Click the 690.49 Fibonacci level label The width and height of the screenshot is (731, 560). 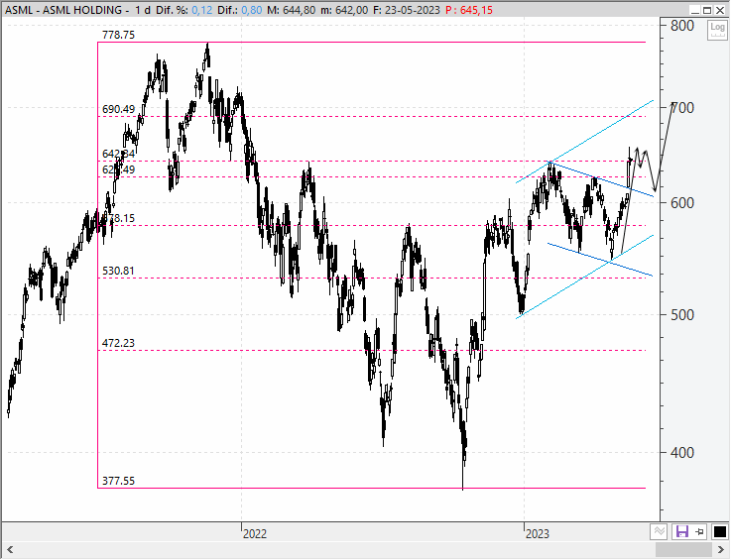pos(118,109)
